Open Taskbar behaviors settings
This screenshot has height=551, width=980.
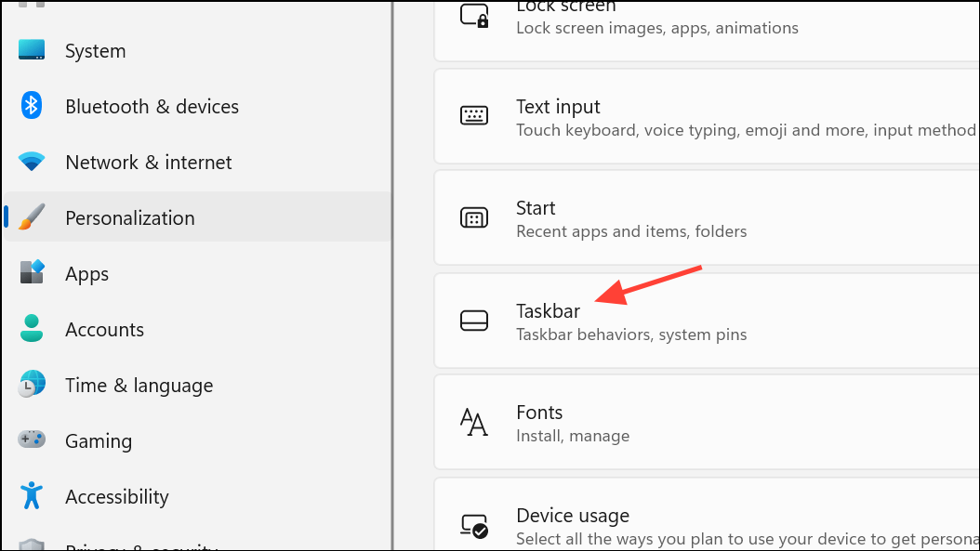pyautogui.click(x=630, y=321)
